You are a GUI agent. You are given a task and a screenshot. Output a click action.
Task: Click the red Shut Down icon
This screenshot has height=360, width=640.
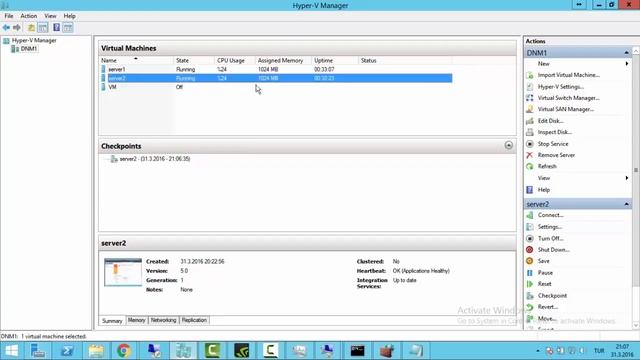point(530,250)
